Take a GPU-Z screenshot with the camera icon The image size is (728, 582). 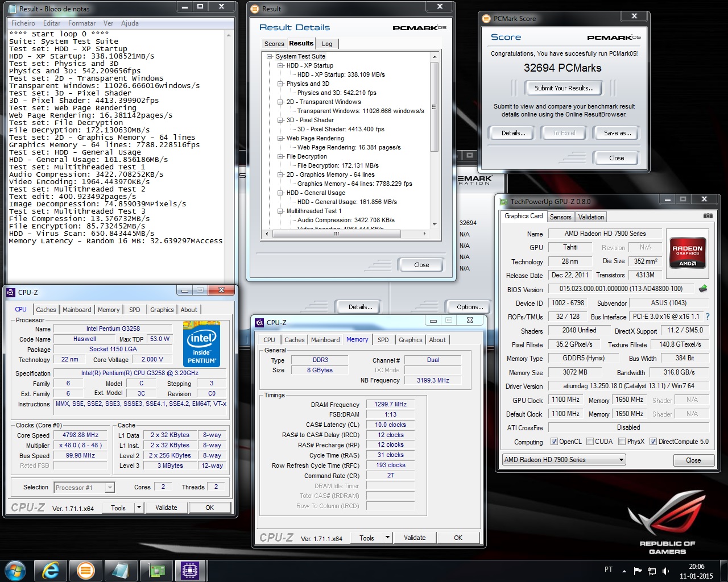point(708,216)
